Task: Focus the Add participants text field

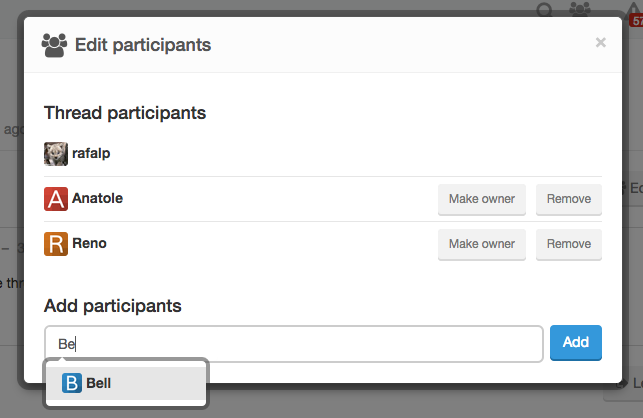Action: 294,343
